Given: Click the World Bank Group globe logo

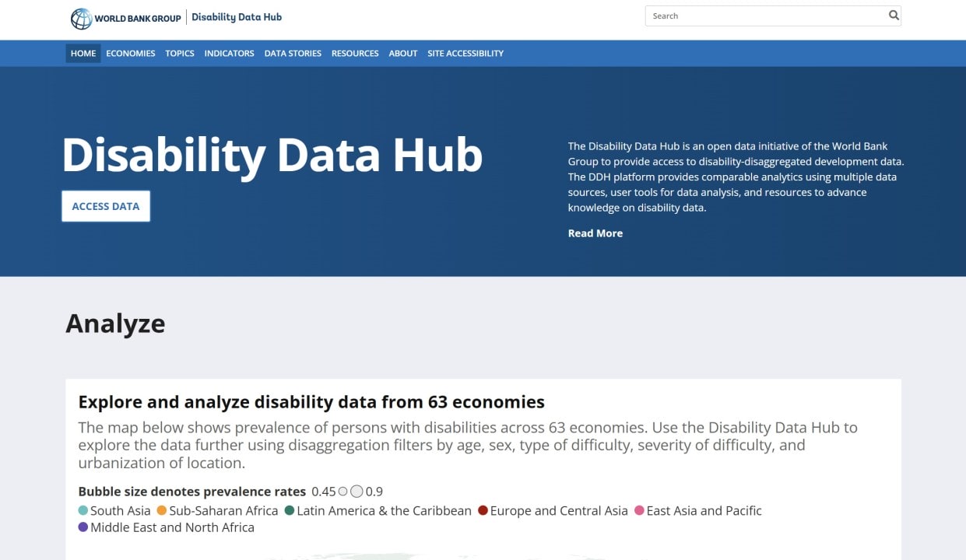Looking at the screenshot, I should [x=79, y=17].
